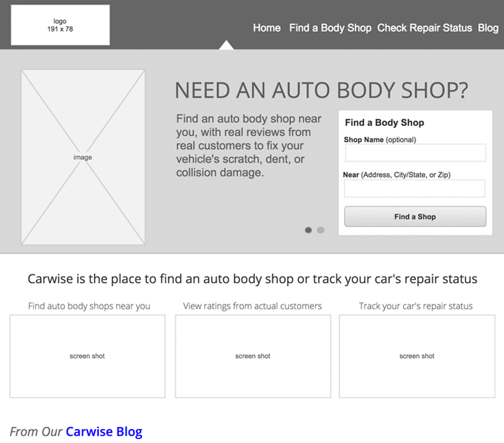The height and width of the screenshot is (443, 504).
Task: Go to Find a Body Shop menu
Action: 330,28
